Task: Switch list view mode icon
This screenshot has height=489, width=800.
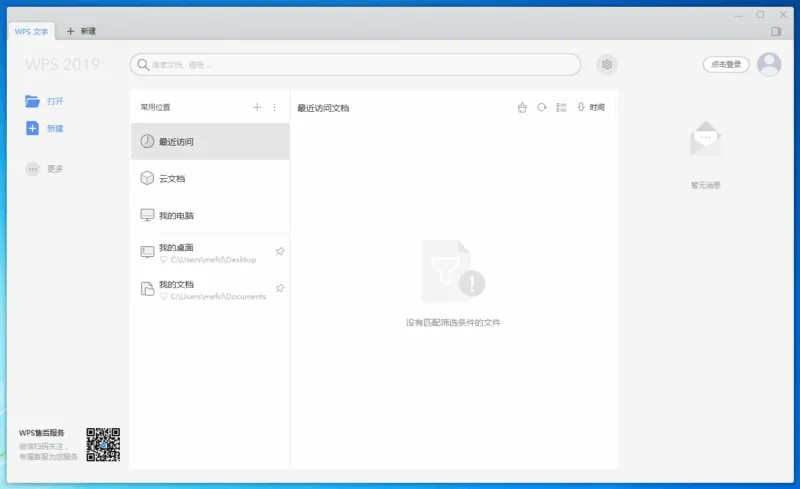Action: [561, 107]
